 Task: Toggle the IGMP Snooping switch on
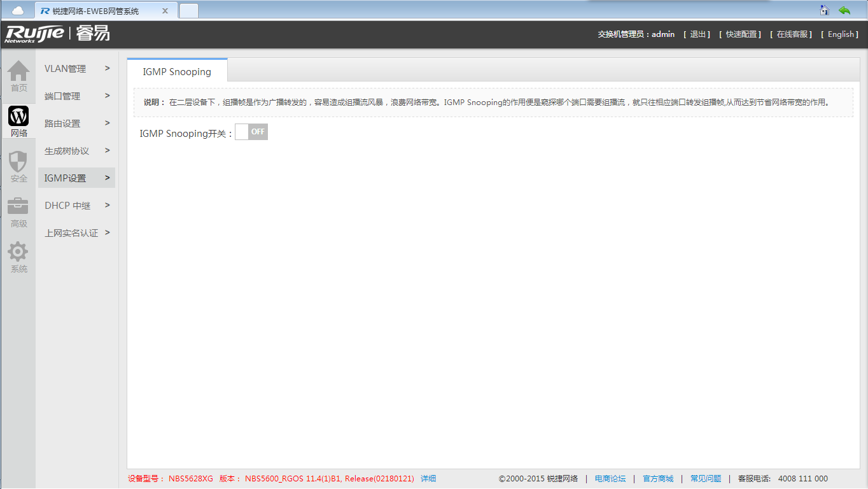click(x=251, y=132)
